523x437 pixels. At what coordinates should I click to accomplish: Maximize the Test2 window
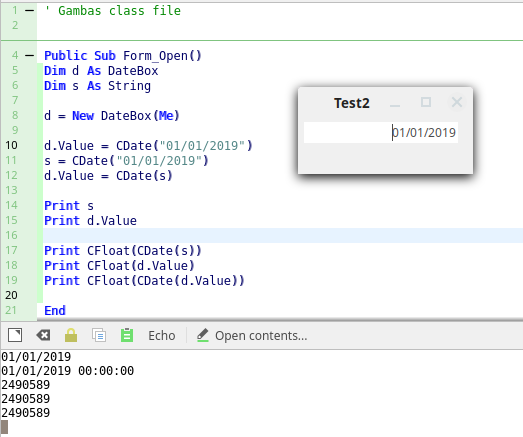[x=426, y=102]
